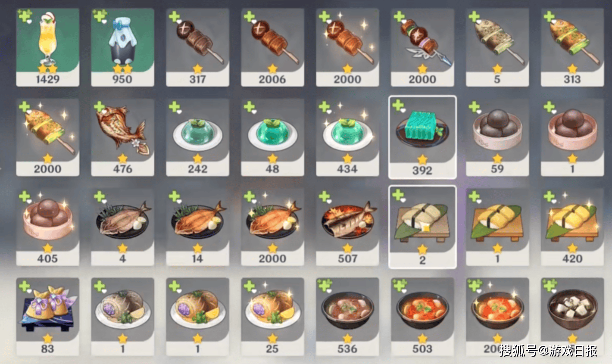The height and width of the screenshot is (364, 612).
Task: Select the teal tofu block with count 392
Action: pyautogui.click(x=422, y=137)
